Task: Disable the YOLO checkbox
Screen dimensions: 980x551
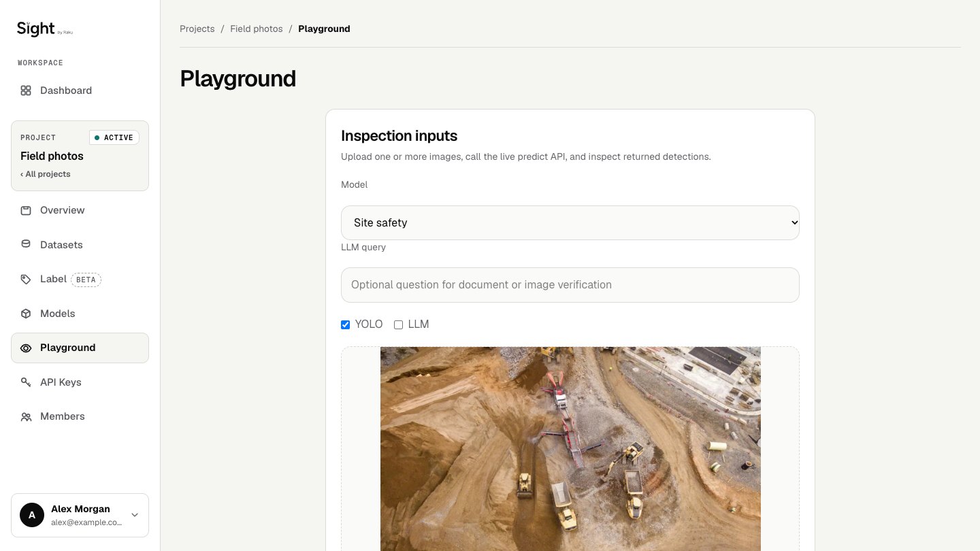Action: tap(345, 324)
